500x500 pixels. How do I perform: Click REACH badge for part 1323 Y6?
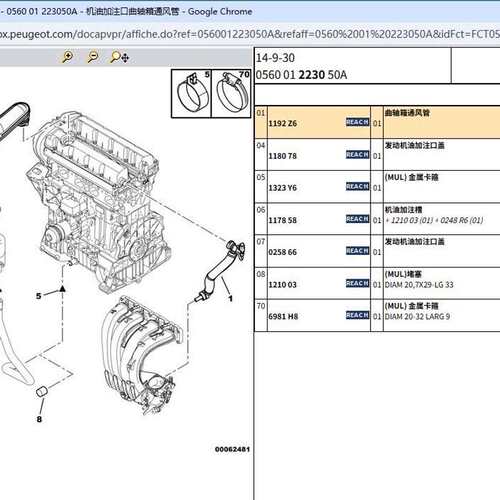[357, 187]
